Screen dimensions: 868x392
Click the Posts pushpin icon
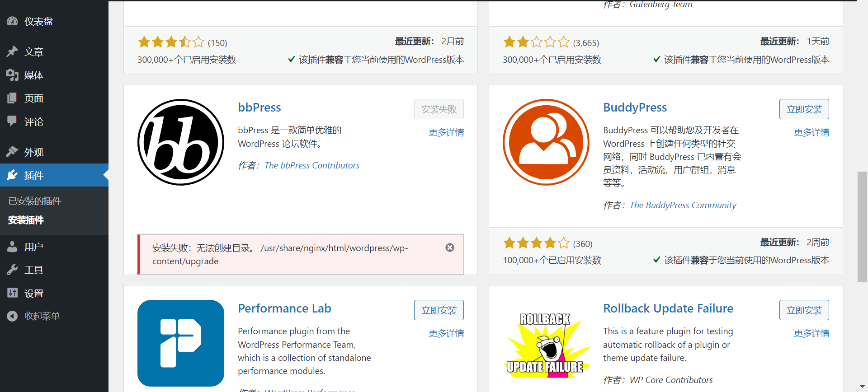point(12,51)
